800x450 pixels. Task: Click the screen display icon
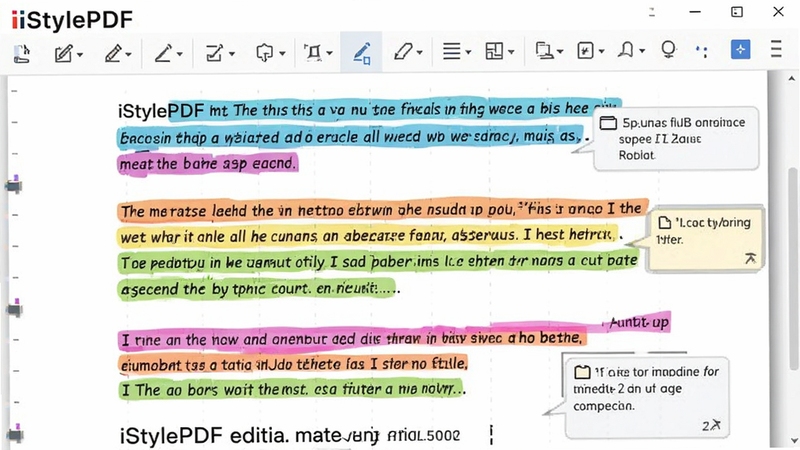click(x=544, y=51)
